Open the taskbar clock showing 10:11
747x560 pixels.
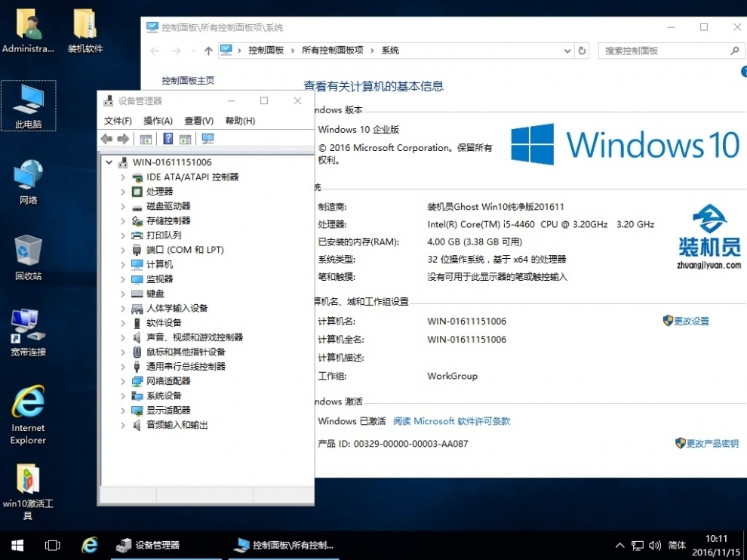tap(716, 546)
